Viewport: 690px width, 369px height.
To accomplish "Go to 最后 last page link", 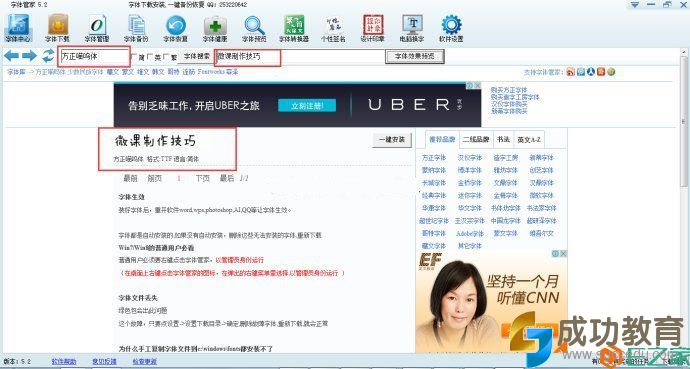I will pyautogui.click(x=227, y=178).
